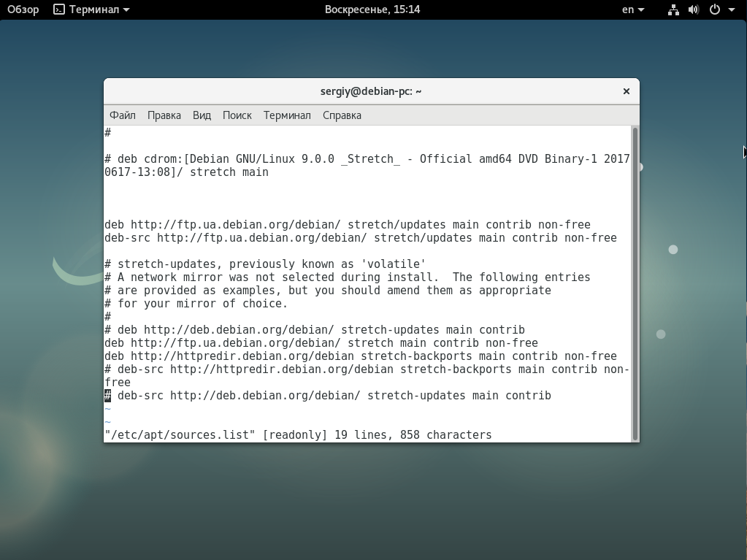Click the volume speaker icon top right
Screen dimensions: 747x560
pyautogui.click(x=692, y=9)
